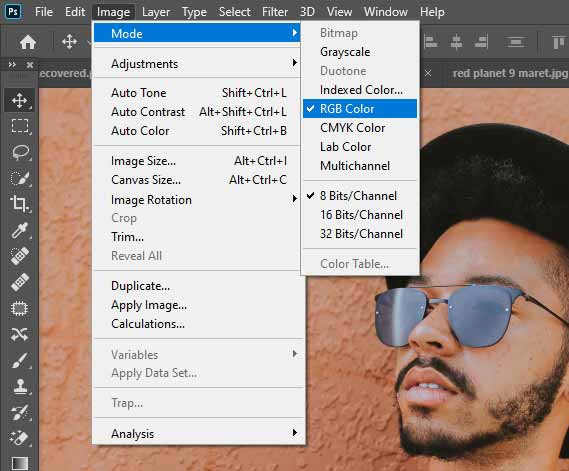Click Align left edges icon
569x471 pixels.
tap(430, 42)
